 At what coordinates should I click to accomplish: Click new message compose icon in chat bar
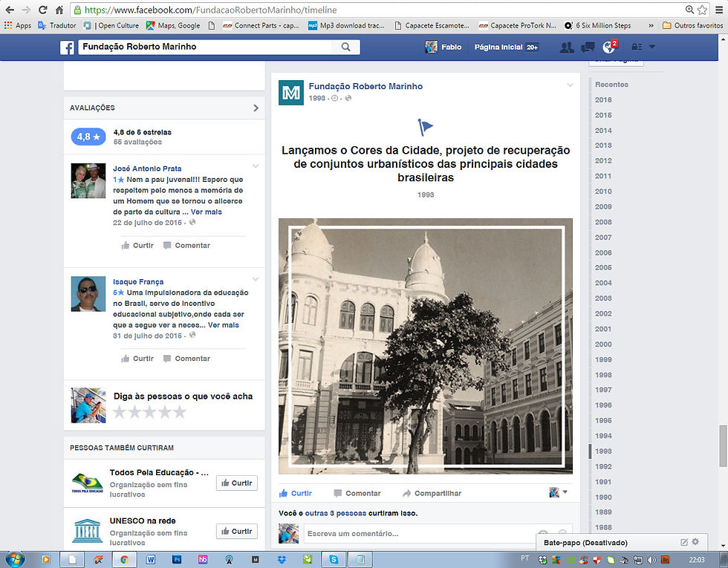click(x=684, y=542)
